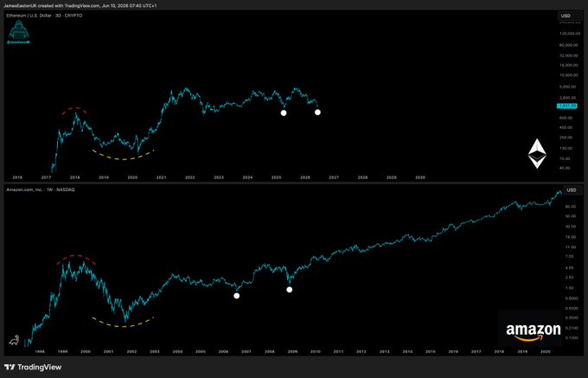Click the 2004 label on the Amazon time axis
The width and height of the screenshot is (588, 378).
click(x=178, y=352)
